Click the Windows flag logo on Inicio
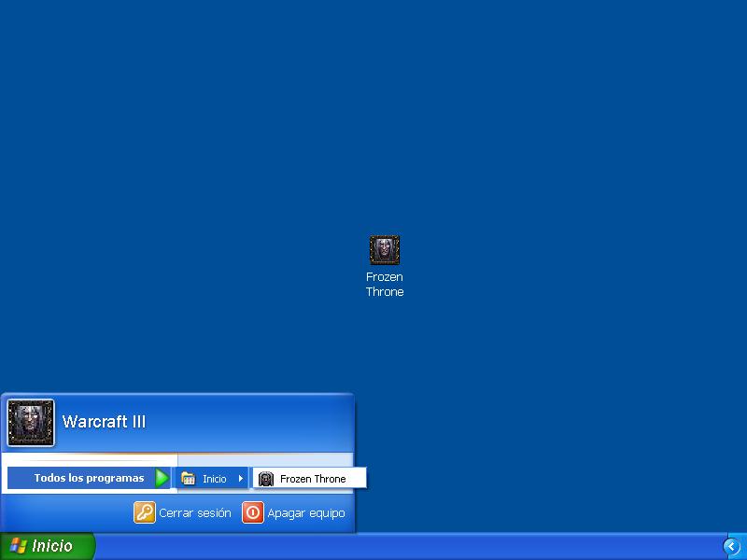This screenshot has height=560, width=747. (18, 546)
